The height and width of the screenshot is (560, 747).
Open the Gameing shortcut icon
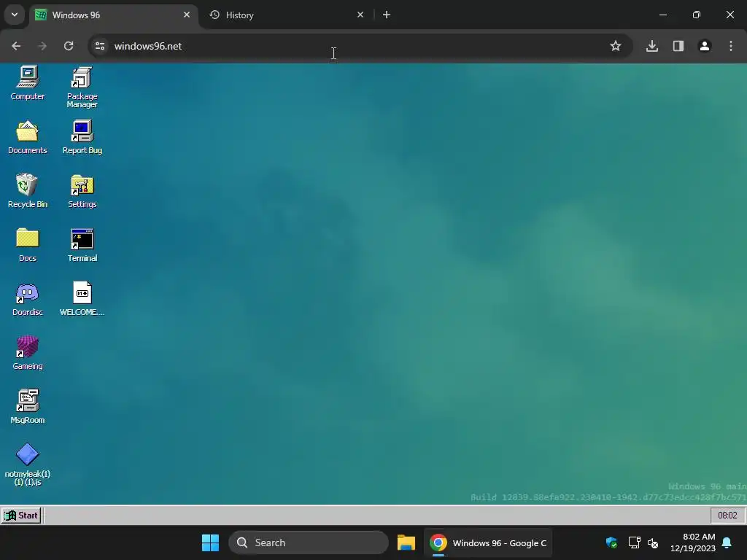27,353
